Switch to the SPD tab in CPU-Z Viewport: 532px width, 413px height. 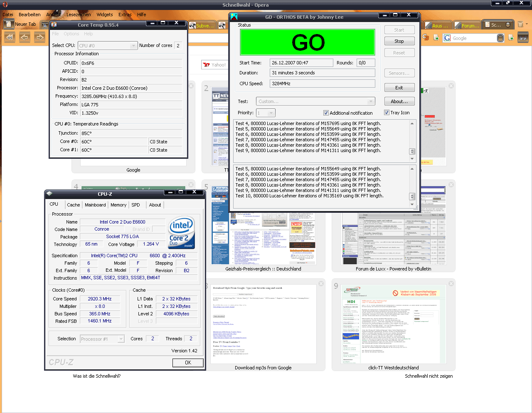[x=135, y=205]
